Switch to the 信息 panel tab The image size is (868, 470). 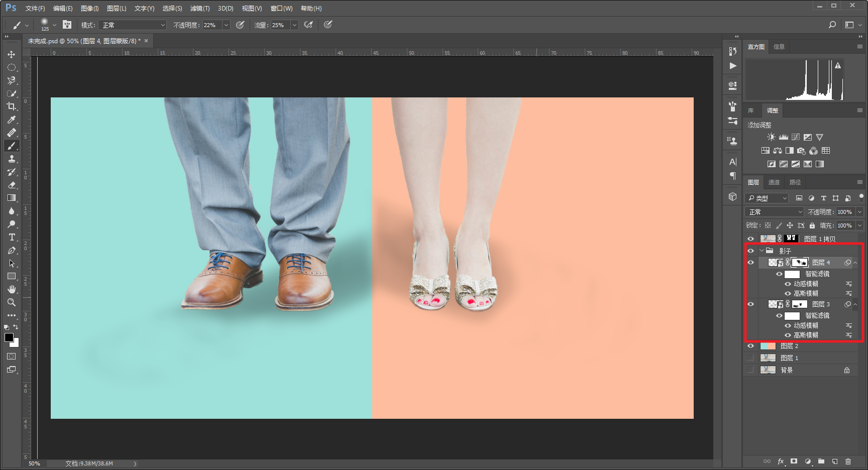pyautogui.click(x=779, y=47)
